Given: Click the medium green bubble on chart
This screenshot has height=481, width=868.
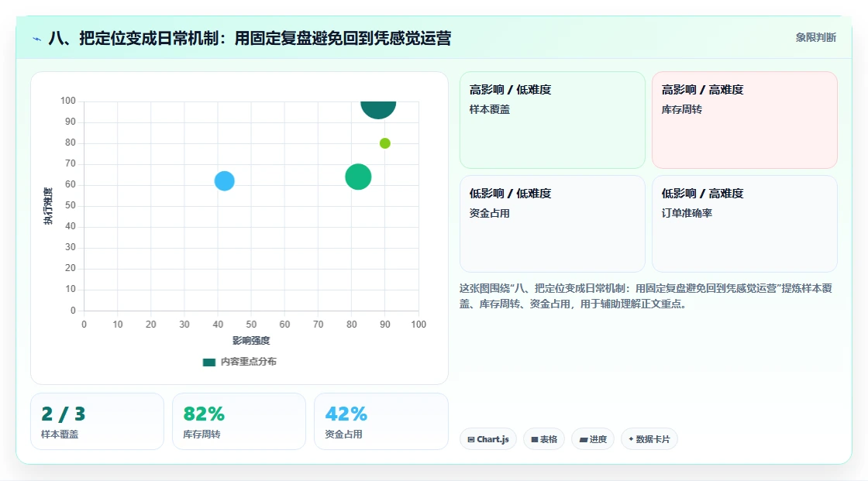Looking at the screenshot, I should (358, 177).
